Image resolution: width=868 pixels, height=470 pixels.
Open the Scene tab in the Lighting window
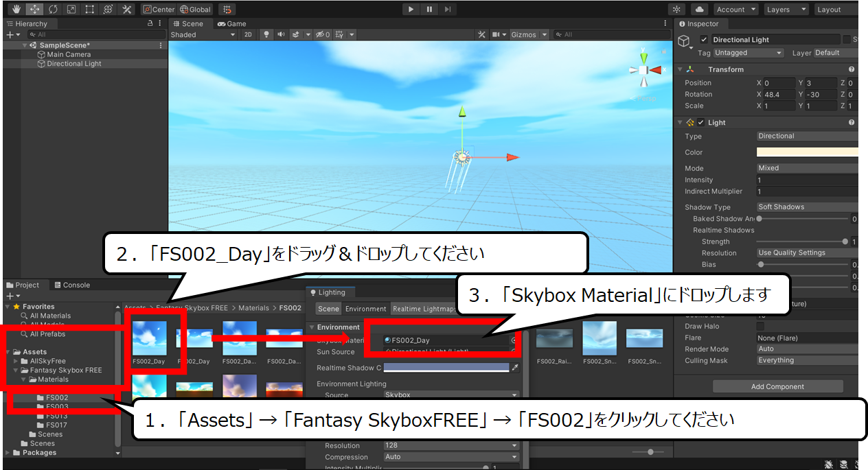(328, 309)
